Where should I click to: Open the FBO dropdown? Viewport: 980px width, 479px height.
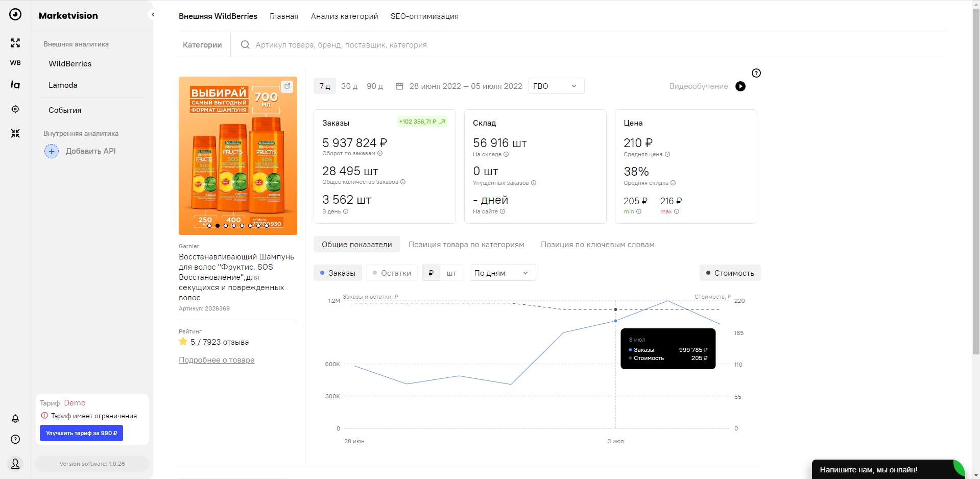[556, 86]
